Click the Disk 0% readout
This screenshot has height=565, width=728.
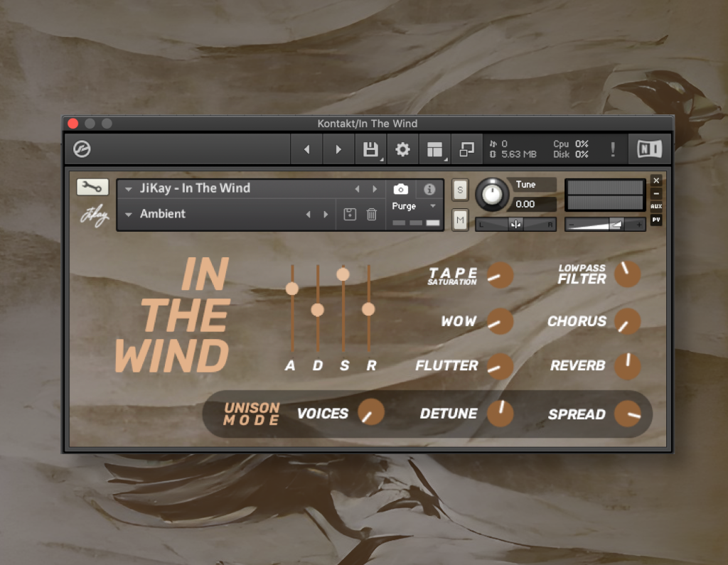[x=571, y=154]
